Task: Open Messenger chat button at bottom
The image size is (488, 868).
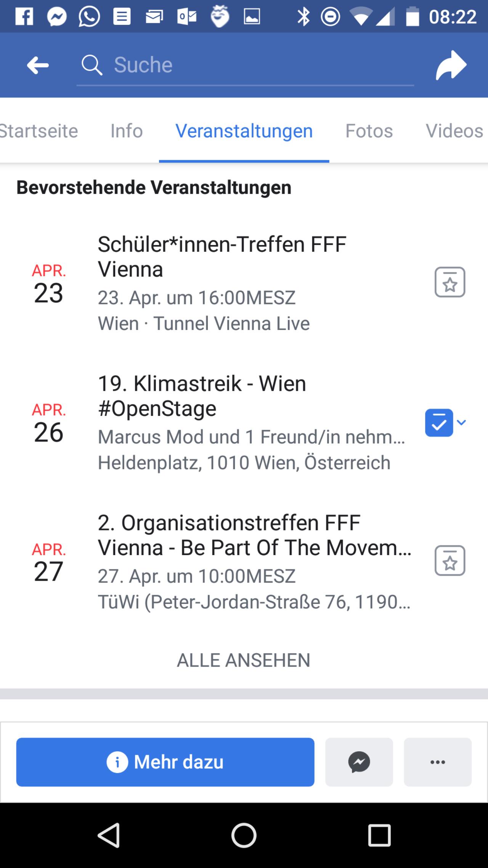Action: coord(359,762)
